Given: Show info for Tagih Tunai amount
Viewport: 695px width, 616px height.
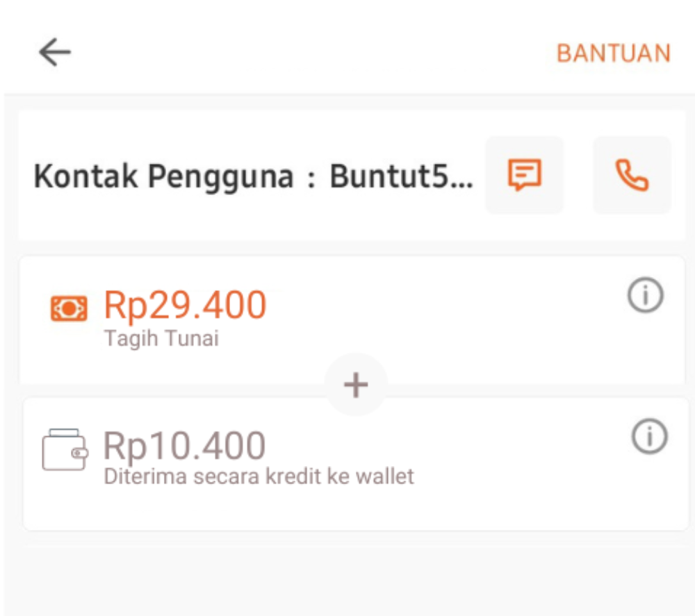Looking at the screenshot, I should tap(646, 295).
